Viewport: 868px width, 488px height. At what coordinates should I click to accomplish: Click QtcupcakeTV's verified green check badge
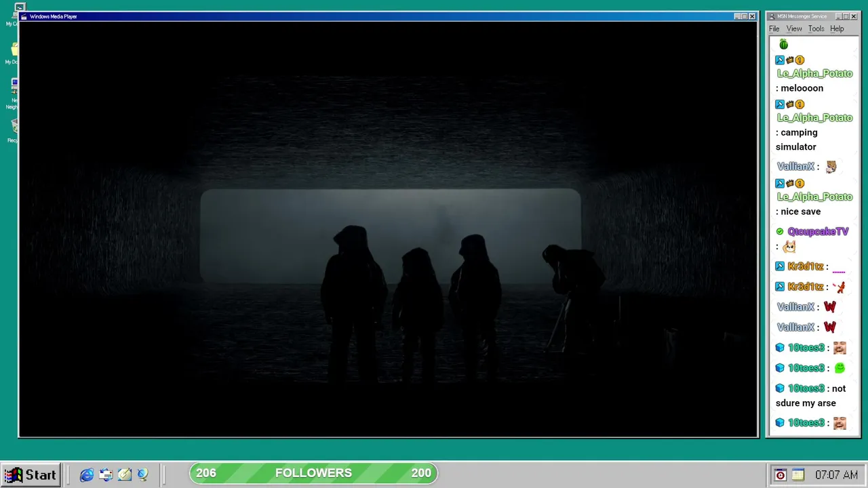pyautogui.click(x=780, y=232)
